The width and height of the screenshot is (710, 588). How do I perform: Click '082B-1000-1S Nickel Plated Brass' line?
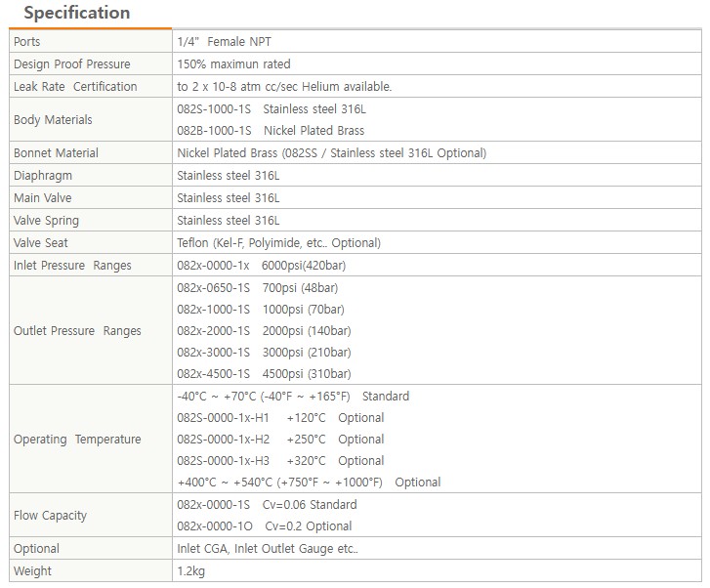coord(271,131)
